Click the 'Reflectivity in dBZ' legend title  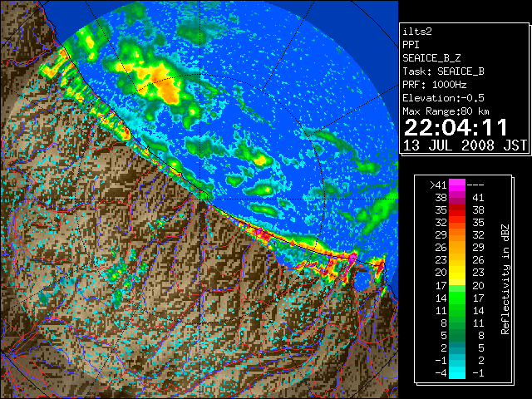pyautogui.click(x=505, y=279)
